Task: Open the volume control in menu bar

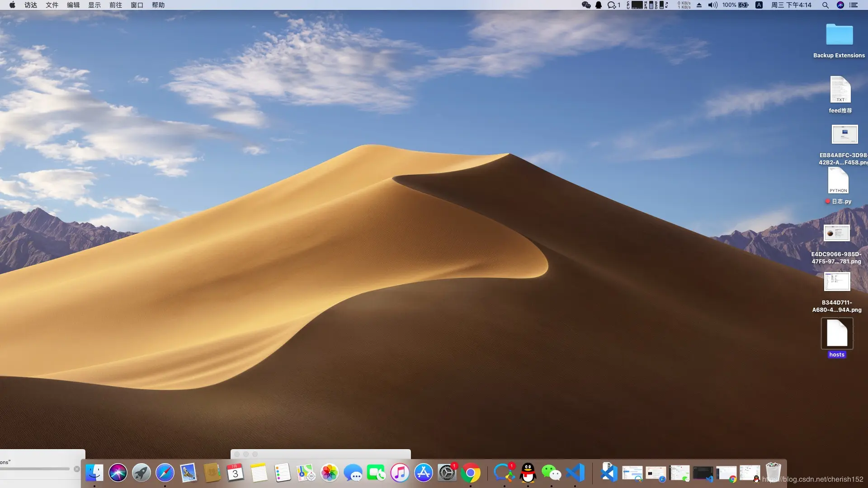Action: tap(712, 5)
